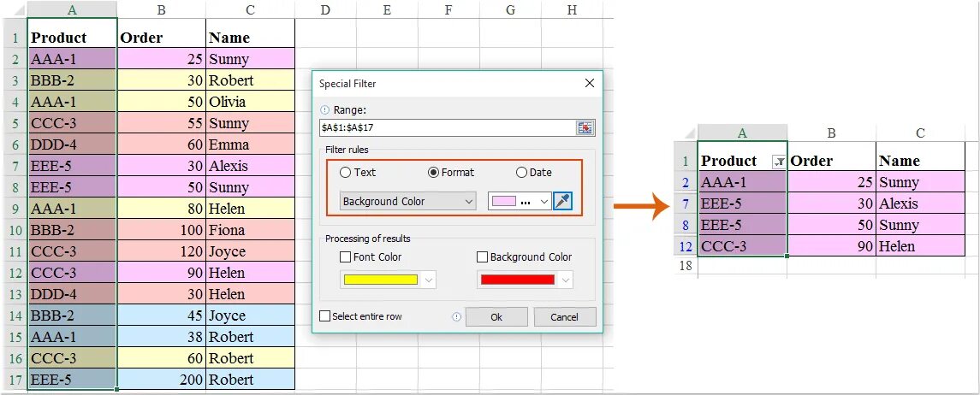Click the red background color swatch

(x=518, y=280)
